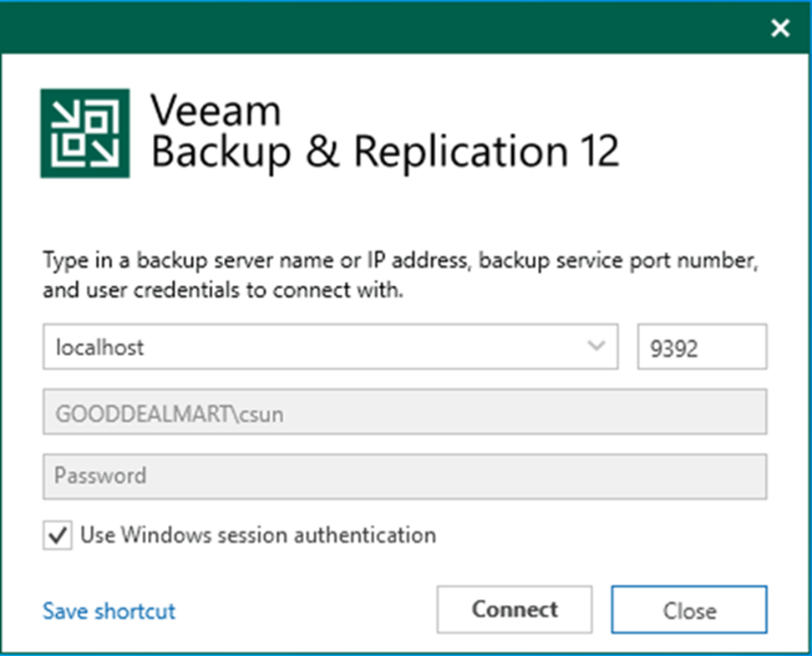Focus the 9392 port number field
The width and height of the screenshot is (812, 656).
(x=701, y=348)
